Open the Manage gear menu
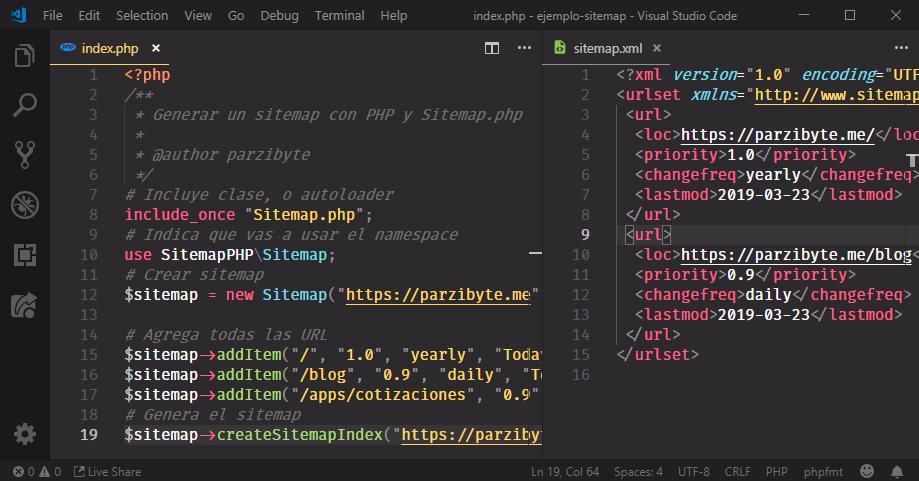 point(25,434)
